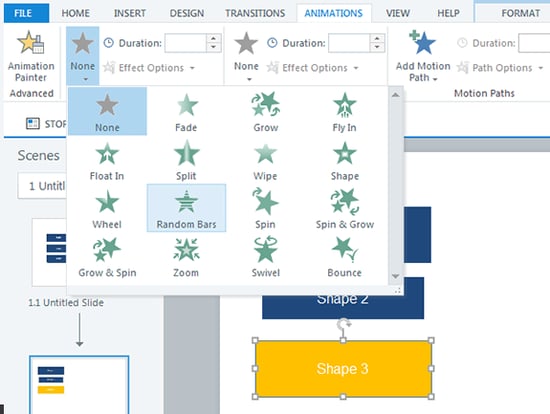This screenshot has width=550, height=414.
Task: Switch to the TRANSITIONS tab
Action: (255, 13)
